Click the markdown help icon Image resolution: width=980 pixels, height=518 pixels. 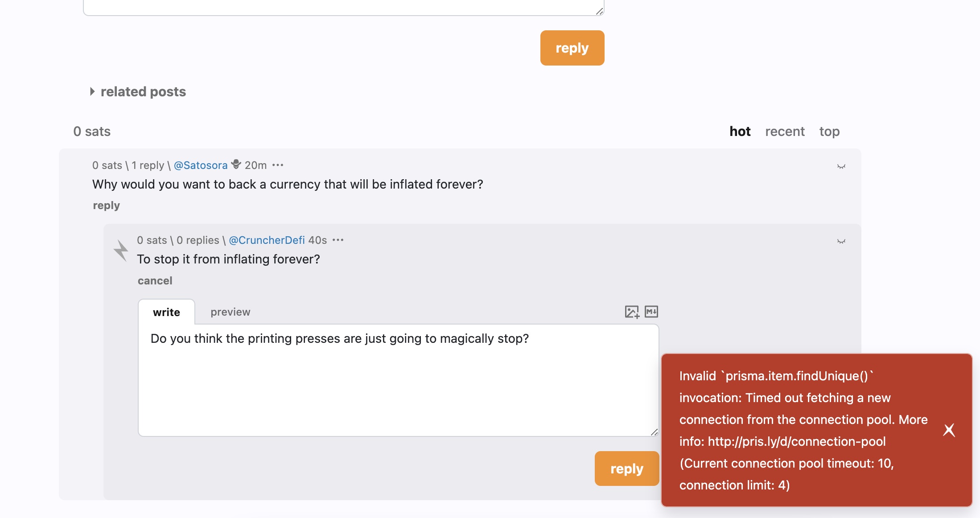(651, 312)
